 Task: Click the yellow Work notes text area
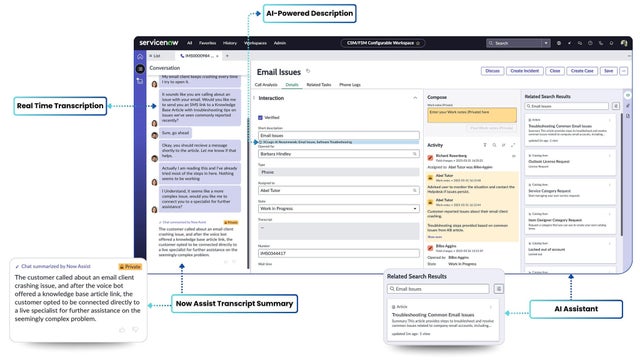click(472, 115)
